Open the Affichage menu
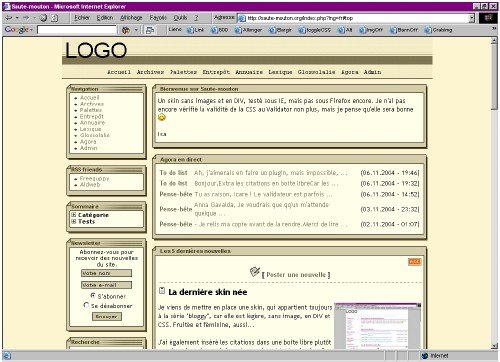Screen dimensions: 500x362 (x=131, y=18)
